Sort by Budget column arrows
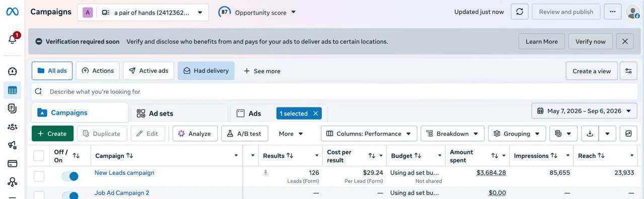 (x=418, y=156)
